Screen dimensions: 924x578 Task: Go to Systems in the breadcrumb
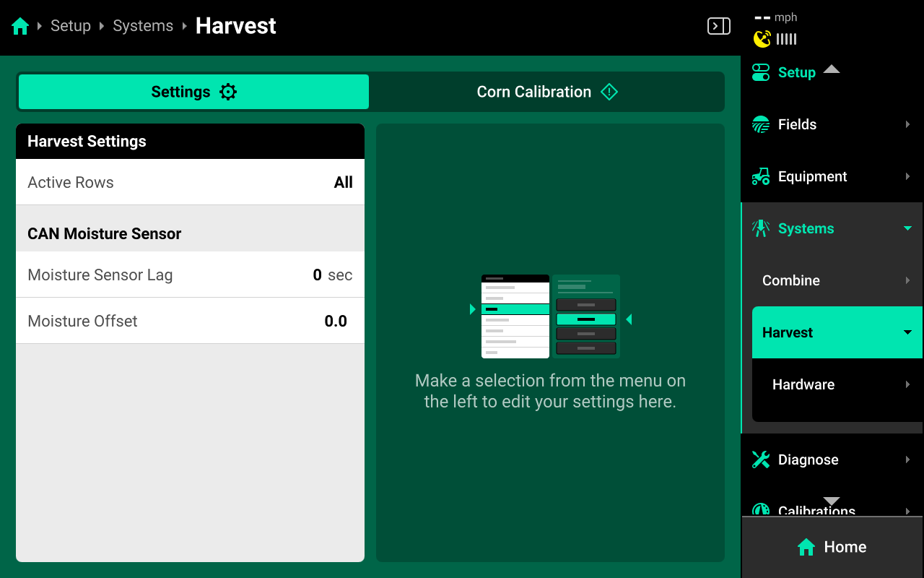[143, 26]
